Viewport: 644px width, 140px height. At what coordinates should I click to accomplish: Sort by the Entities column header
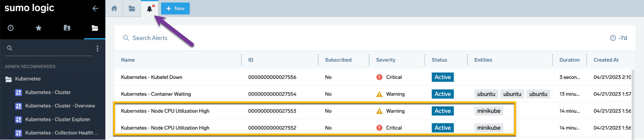[483, 60]
